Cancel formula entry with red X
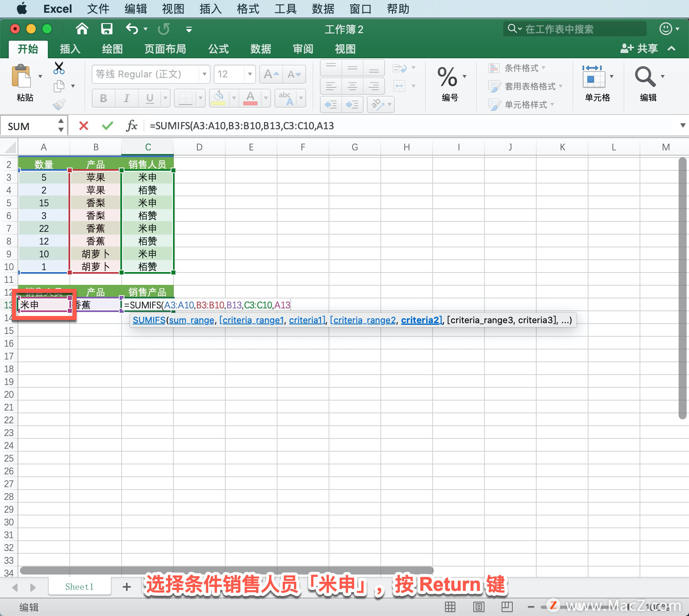Image resolution: width=689 pixels, height=616 pixels. click(84, 126)
